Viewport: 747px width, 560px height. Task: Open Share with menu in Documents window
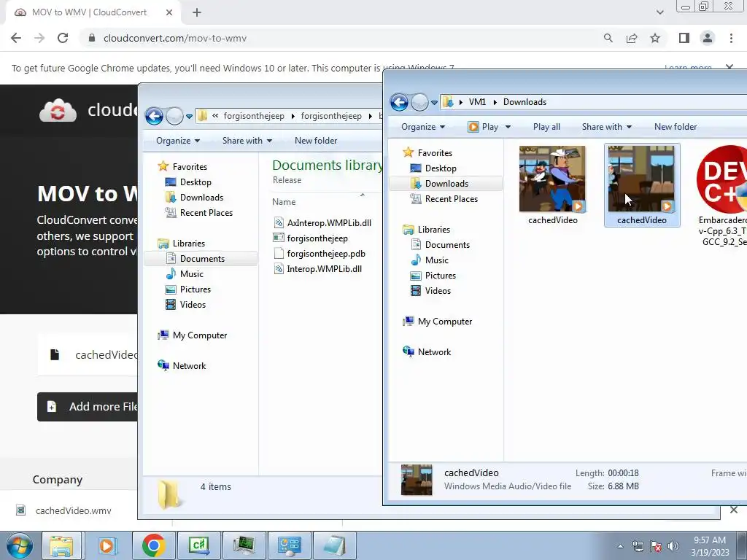(x=247, y=141)
